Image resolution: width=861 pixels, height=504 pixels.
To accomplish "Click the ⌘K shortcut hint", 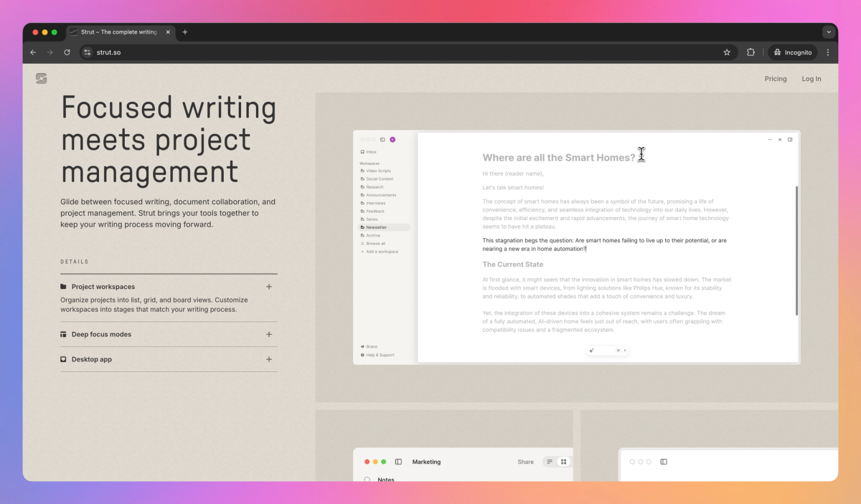I will click(x=621, y=351).
